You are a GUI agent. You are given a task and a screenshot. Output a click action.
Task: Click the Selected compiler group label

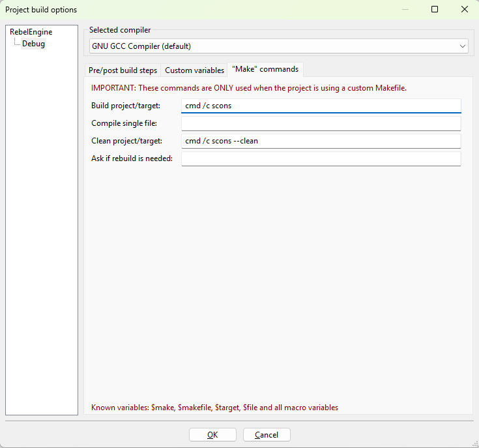pyautogui.click(x=120, y=30)
